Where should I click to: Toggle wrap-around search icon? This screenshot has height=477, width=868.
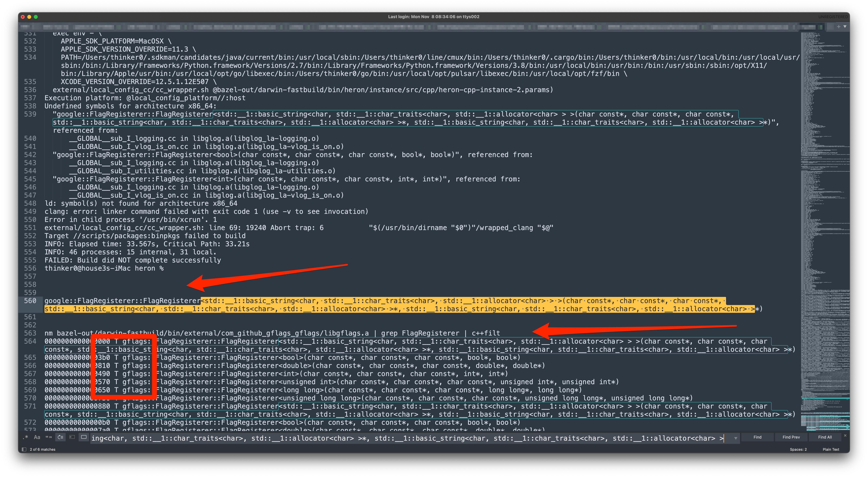coord(60,438)
